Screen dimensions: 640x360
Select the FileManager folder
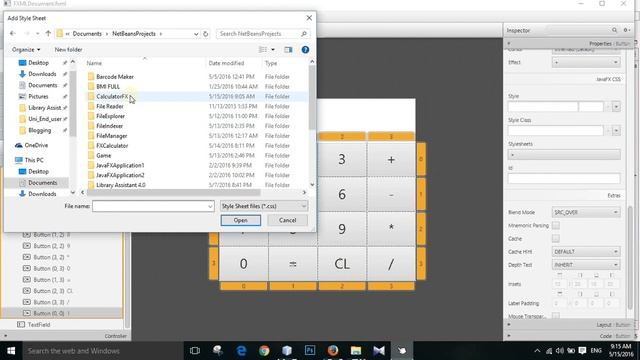(111, 136)
